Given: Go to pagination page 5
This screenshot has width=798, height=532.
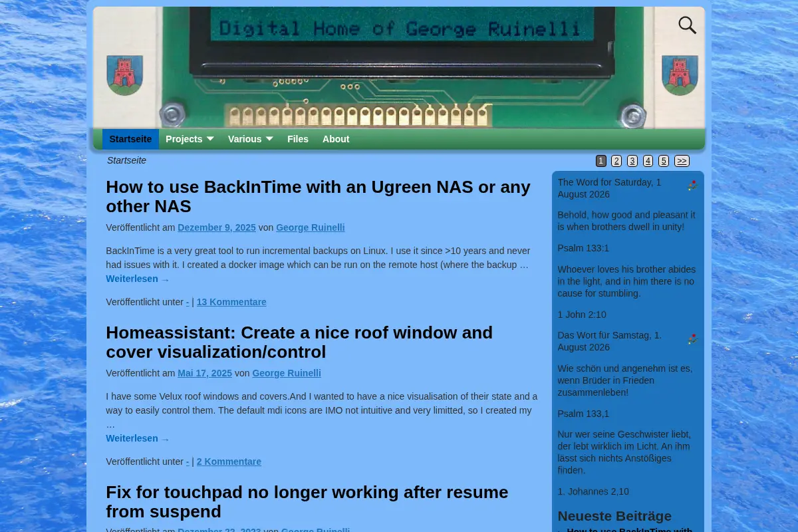Looking at the screenshot, I should pyautogui.click(x=664, y=161).
